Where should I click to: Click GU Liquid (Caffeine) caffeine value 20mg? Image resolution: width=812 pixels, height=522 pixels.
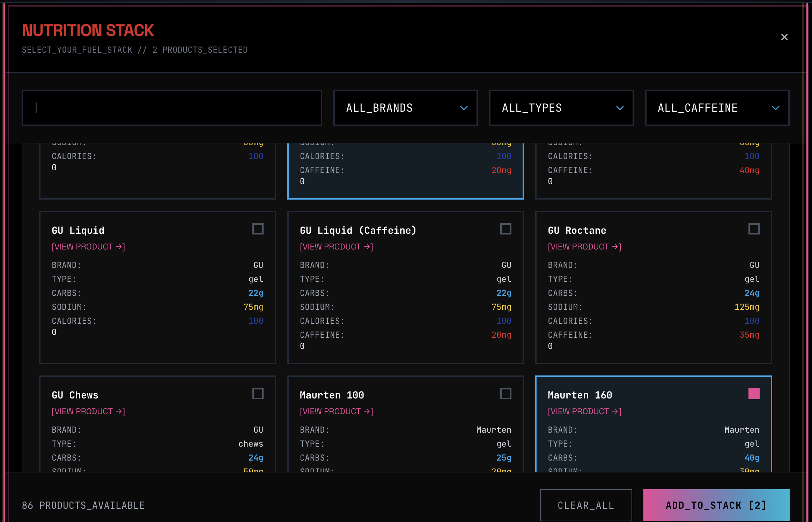pyautogui.click(x=501, y=335)
